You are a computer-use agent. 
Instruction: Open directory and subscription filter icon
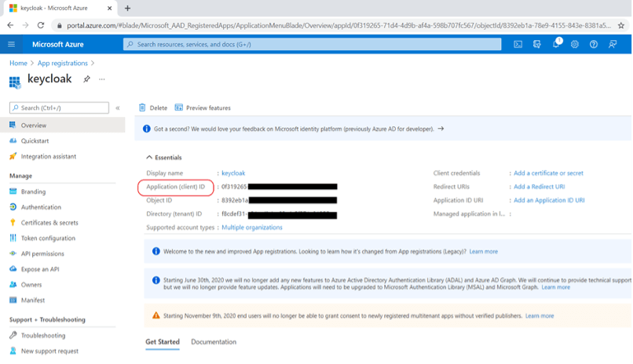tap(536, 45)
